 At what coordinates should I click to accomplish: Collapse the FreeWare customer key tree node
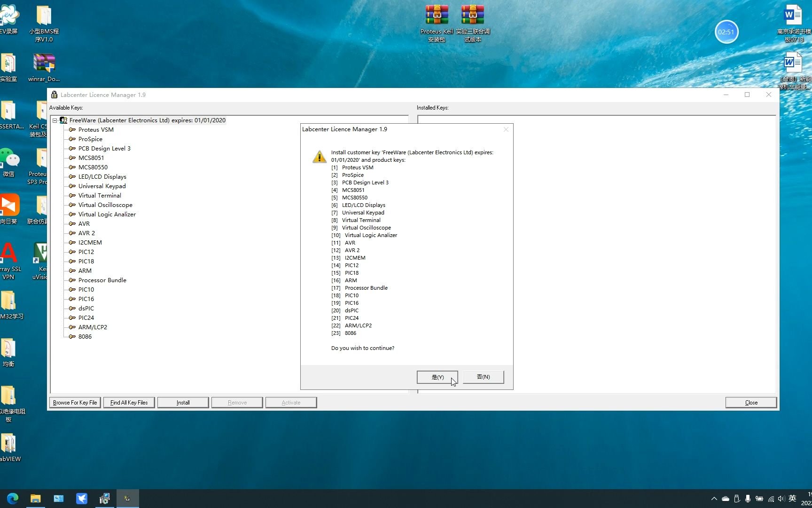click(x=55, y=120)
